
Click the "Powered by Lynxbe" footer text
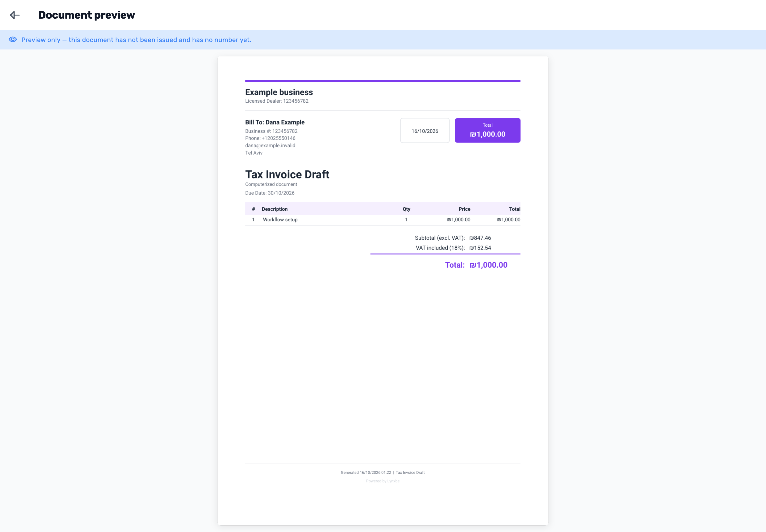point(383,481)
